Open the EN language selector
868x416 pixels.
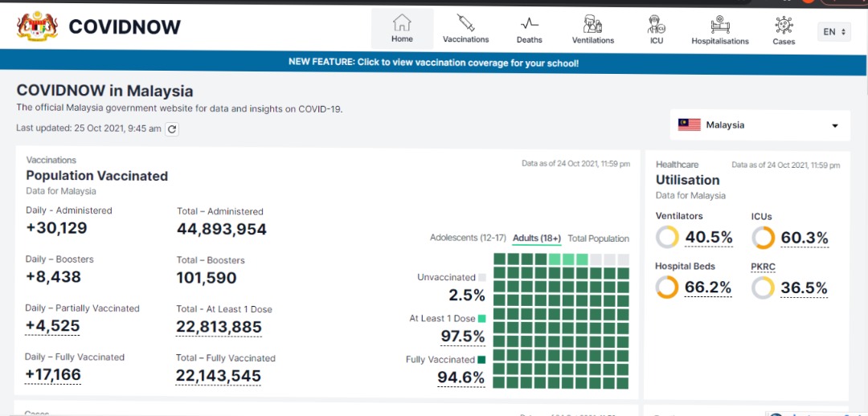click(x=833, y=31)
